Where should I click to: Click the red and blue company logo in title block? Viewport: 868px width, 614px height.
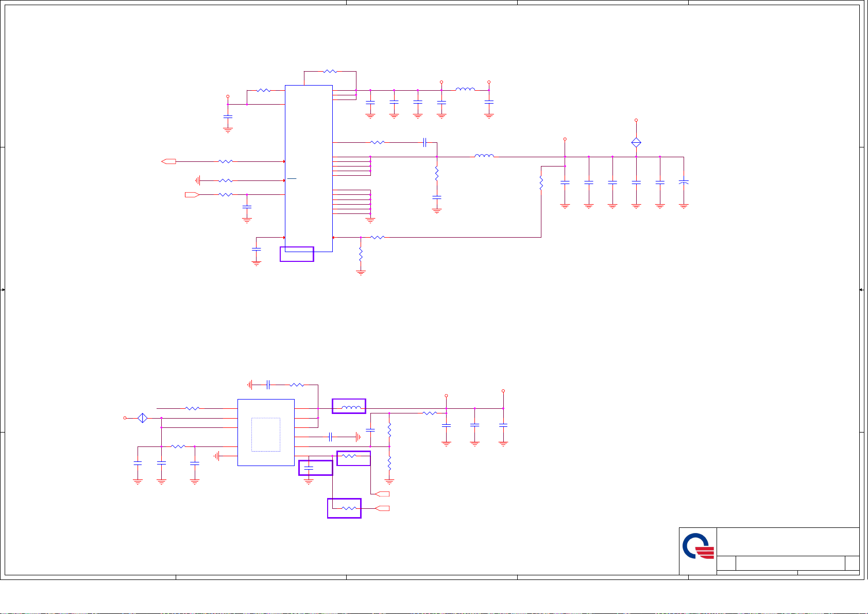tap(699, 546)
